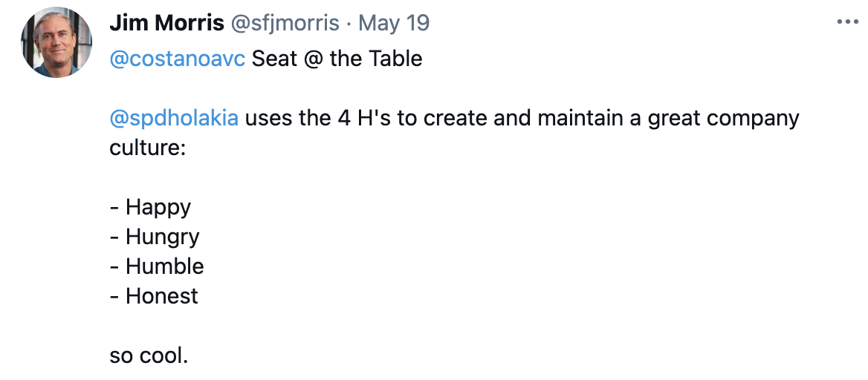Click the '- Humble' list line
The width and height of the screenshot is (868, 380).
(157, 266)
